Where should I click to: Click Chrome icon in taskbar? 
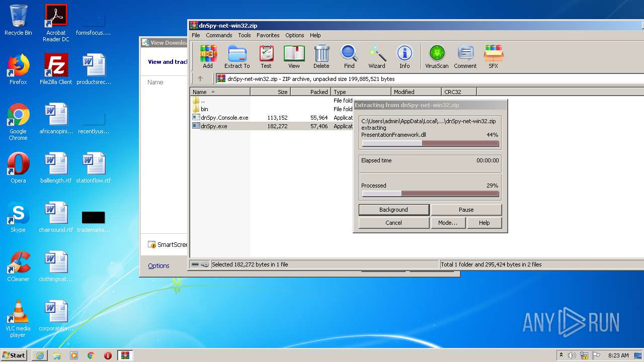91,355
